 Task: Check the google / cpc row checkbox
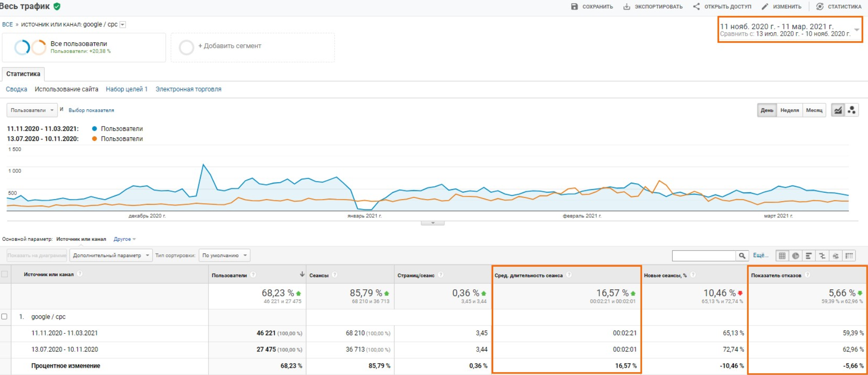coord(5,317)
